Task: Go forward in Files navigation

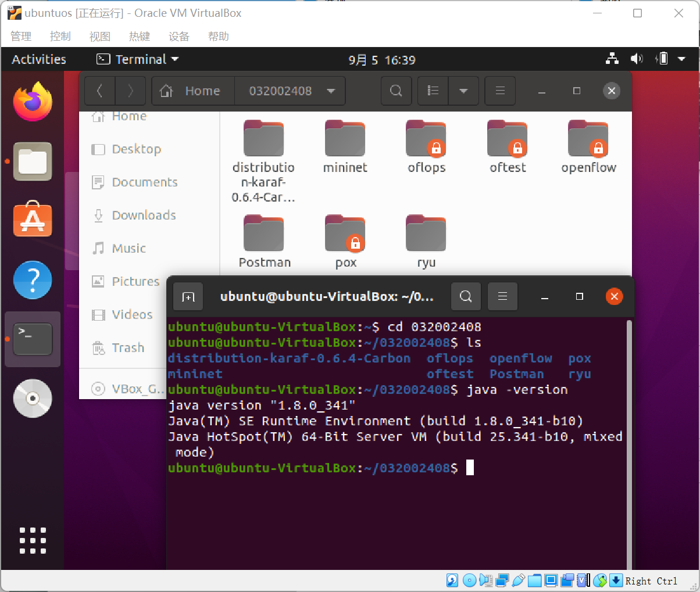Action: click(130, 91)
